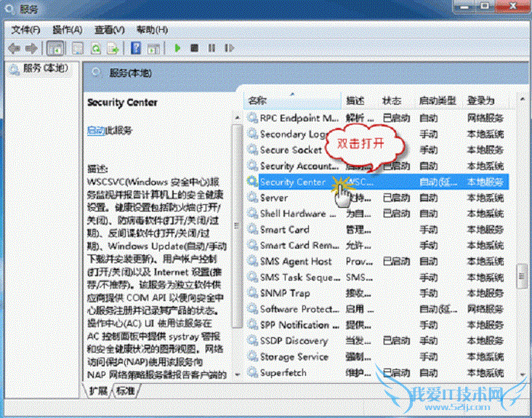Viewport: 532px width, 418px height.
Task: Open the 文件(F) menu
Action: [x=25, y=30]
